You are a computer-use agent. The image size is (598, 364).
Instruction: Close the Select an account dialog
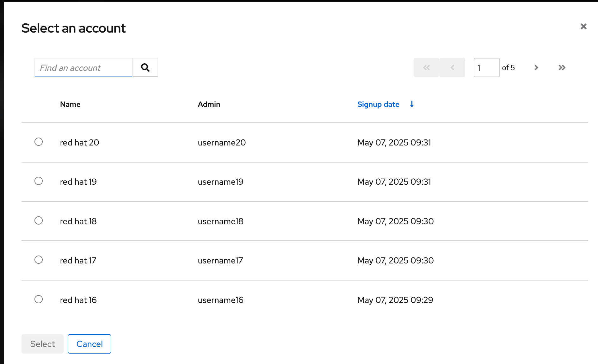point(583,27)
